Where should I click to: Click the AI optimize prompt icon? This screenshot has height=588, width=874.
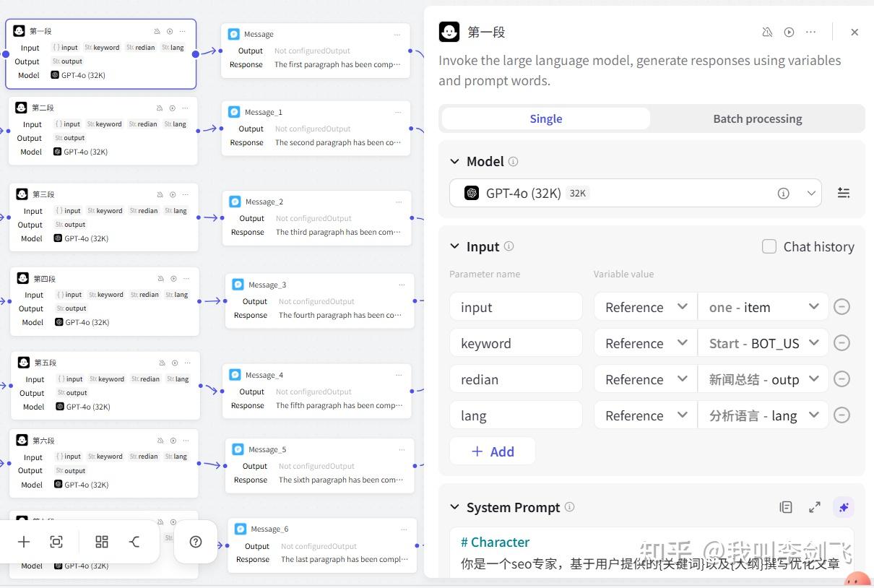coord(843,507)
